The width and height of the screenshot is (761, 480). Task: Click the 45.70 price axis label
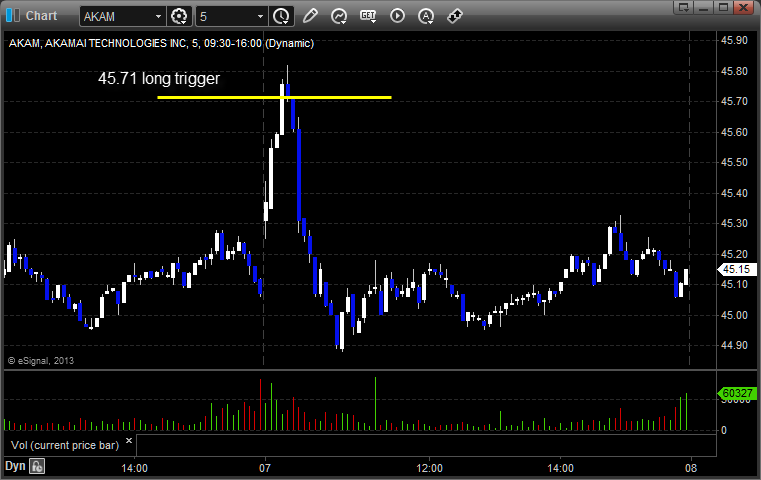[x=734, y=101]
